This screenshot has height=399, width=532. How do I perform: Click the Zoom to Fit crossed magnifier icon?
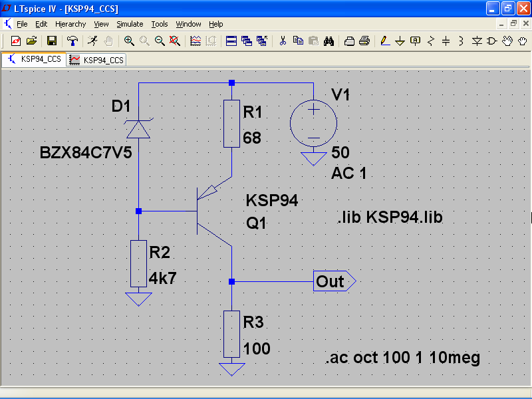[x=175, y=41]
